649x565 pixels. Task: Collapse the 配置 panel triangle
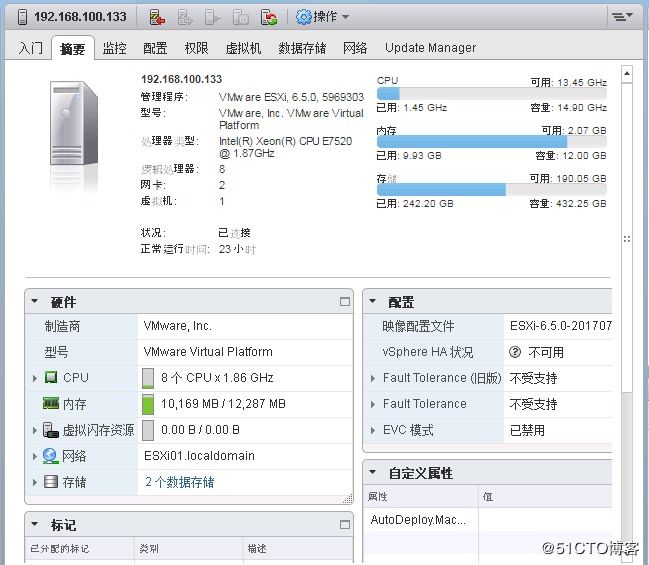[373, 301]
